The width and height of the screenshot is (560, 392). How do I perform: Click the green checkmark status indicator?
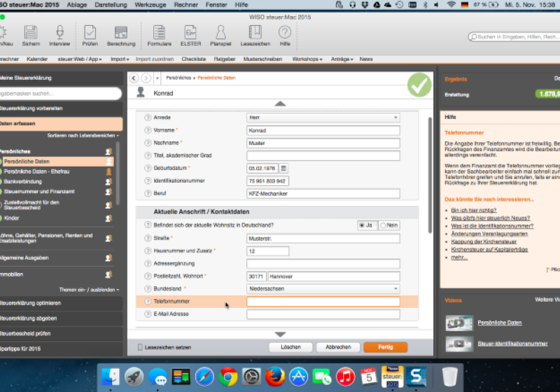pyautogui.click(x=419, y=85)
